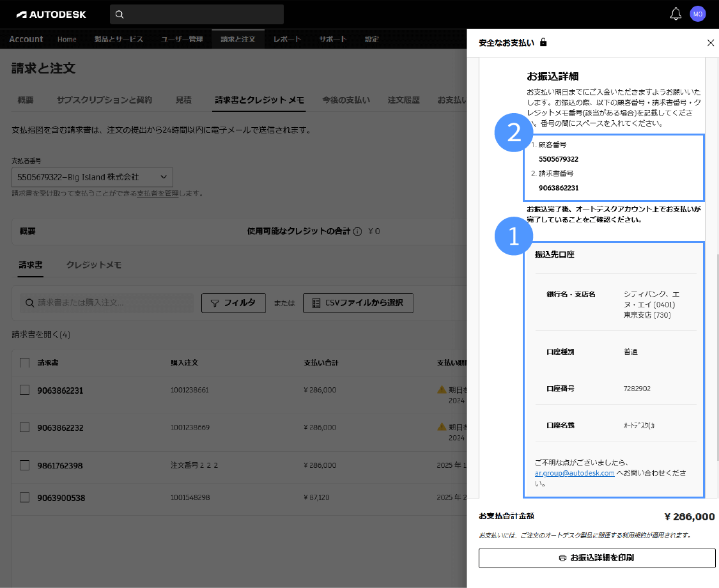The width and height of the screenshot is (719, 588).
Task: Click the Autodesk logo
Action: (x=51, y=14)
